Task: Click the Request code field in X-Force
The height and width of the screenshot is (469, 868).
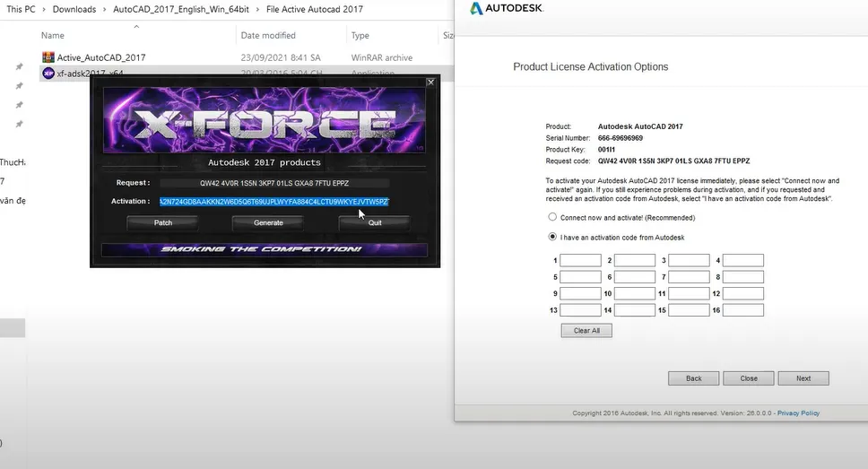Action: (x=274, y=183)
